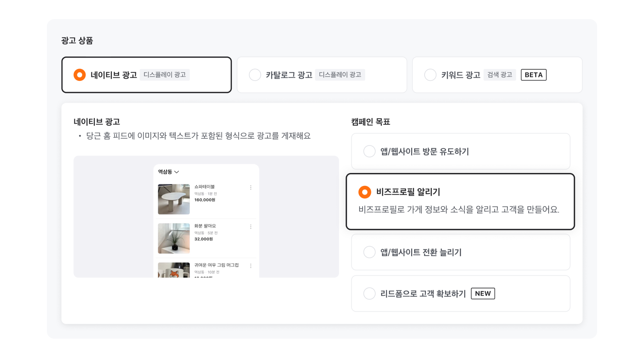Open more menu for 귀여운 여우 그림 머그컵

[x=251, y=266]
